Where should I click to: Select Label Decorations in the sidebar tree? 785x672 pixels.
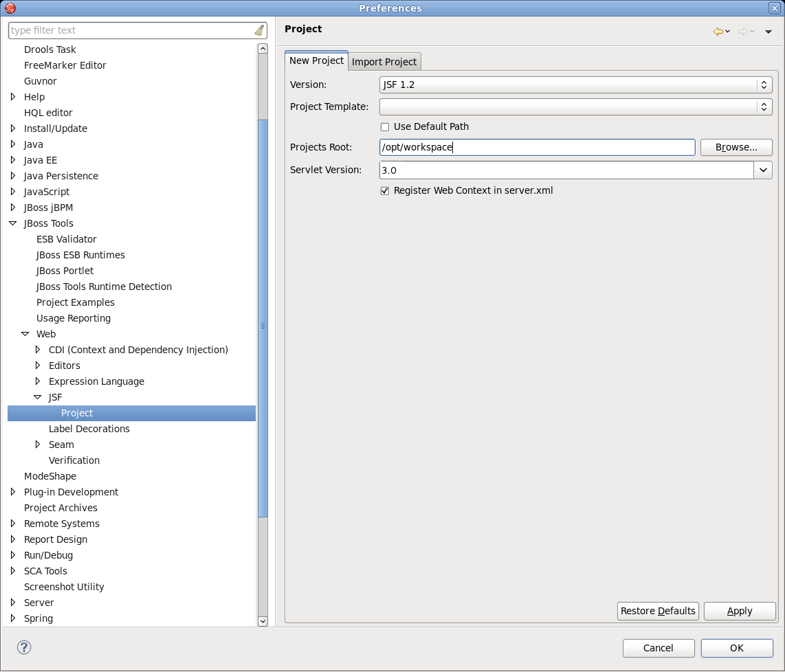[89, 428]
